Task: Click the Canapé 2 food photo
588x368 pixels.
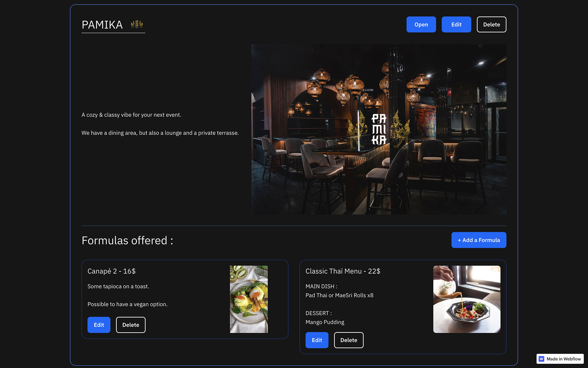Action: 249,299
